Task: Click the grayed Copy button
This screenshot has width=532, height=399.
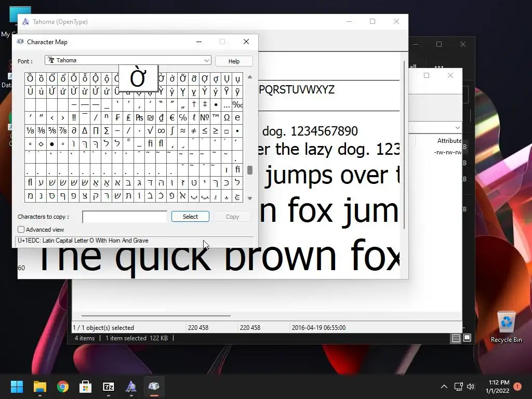Action: point(232,217)
